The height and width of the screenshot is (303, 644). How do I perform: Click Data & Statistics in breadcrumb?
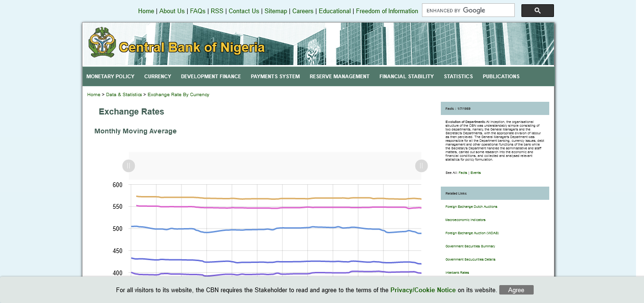tap(124, 95)
